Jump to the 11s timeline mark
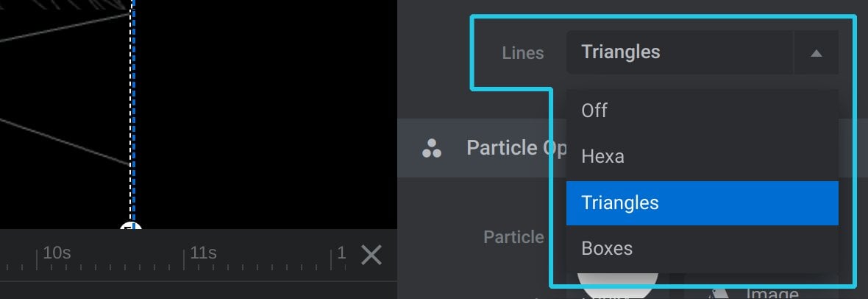Image resolution: width=868 pixels, height=299 pixels. point(203,253)
